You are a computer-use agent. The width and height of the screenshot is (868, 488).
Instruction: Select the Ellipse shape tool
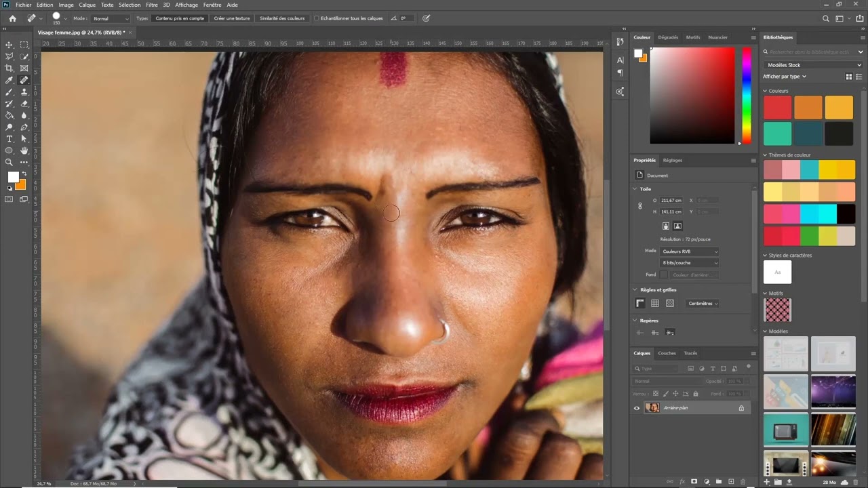pos(9,150)
